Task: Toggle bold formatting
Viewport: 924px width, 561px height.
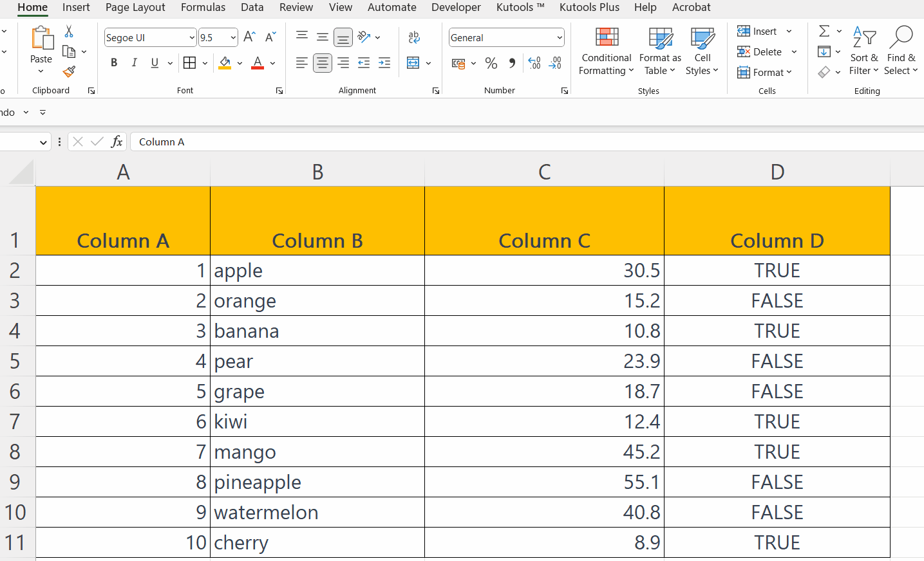Action: tap(114, 62)
